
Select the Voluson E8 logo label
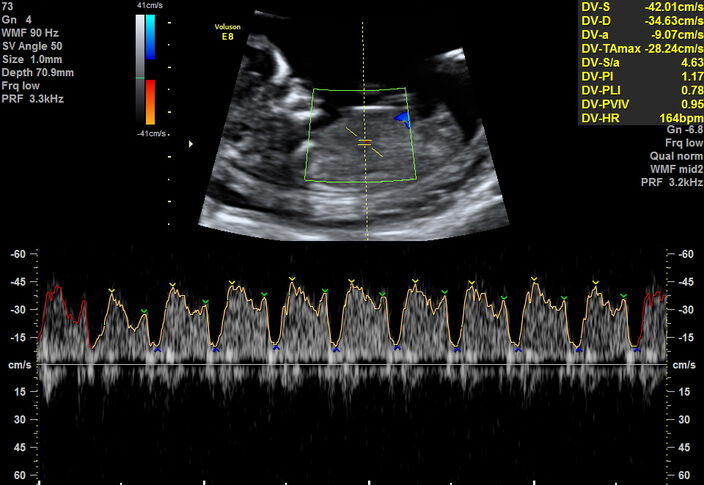pos(228,32)
